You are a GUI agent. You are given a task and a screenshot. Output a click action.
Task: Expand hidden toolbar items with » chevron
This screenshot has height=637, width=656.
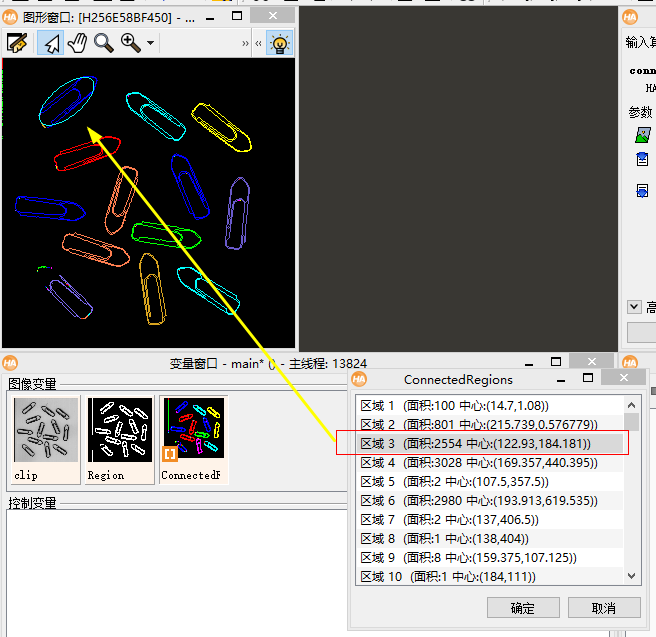coord(245,43)
